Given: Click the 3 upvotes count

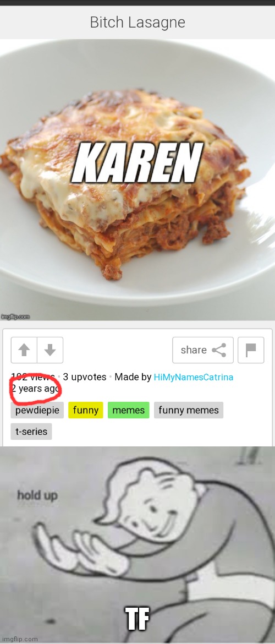Looking at the screenshot, I should pos(85,377).
